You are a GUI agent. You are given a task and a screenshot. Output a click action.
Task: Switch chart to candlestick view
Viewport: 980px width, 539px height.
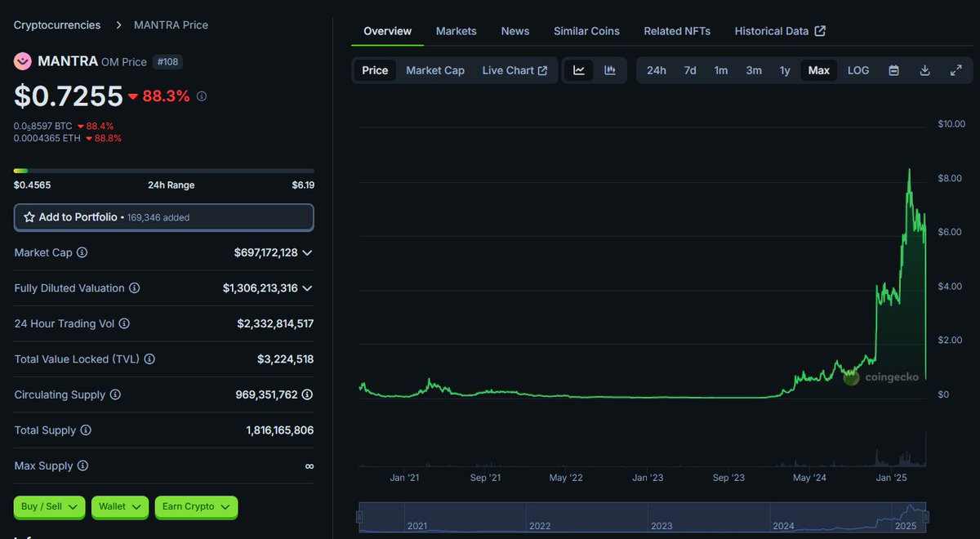tap(609, 70)
